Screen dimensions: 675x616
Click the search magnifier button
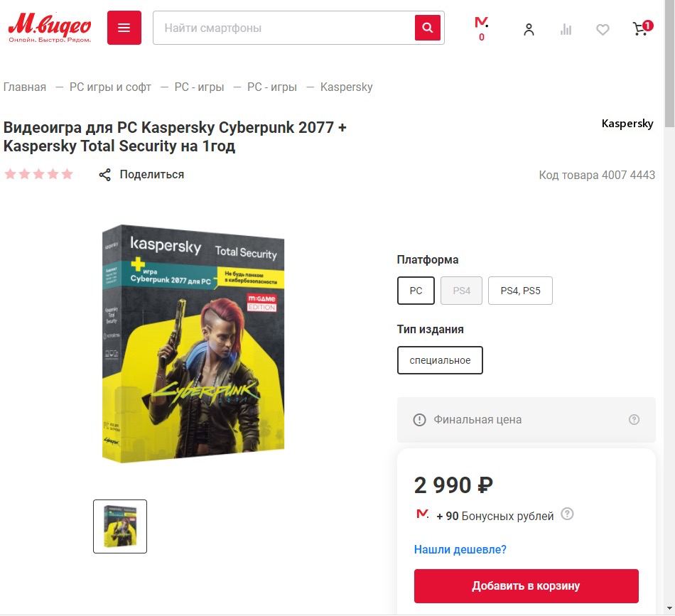pyautogui.click(x=428, y=28)
